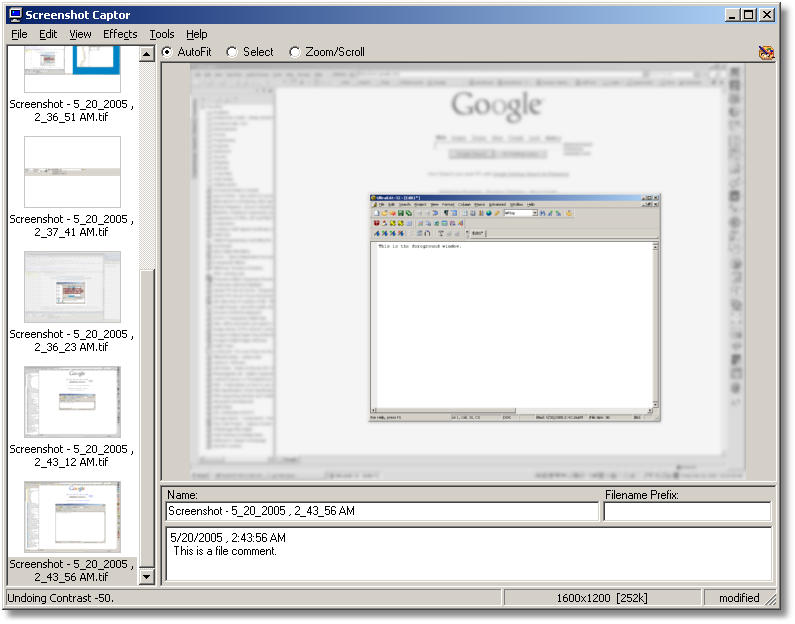The image size is (795, 624).
Task: Click file label Screenshot 2_36_23 AM.tif
Action: 71,341
